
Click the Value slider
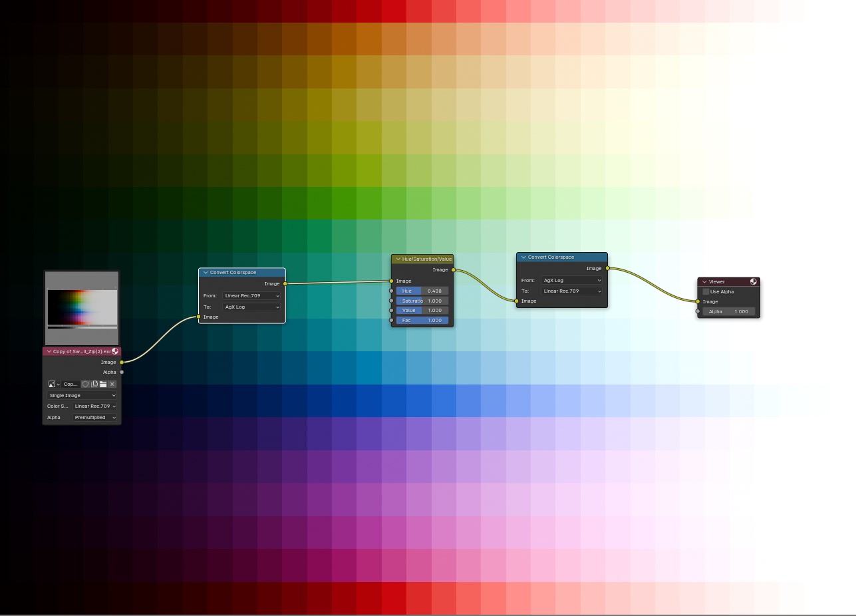click(422, 311)
